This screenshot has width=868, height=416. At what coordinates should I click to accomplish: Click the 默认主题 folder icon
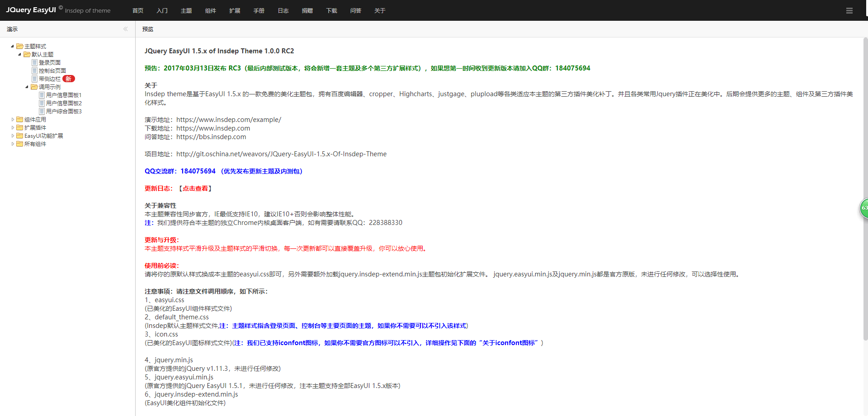tap(27, 54)
